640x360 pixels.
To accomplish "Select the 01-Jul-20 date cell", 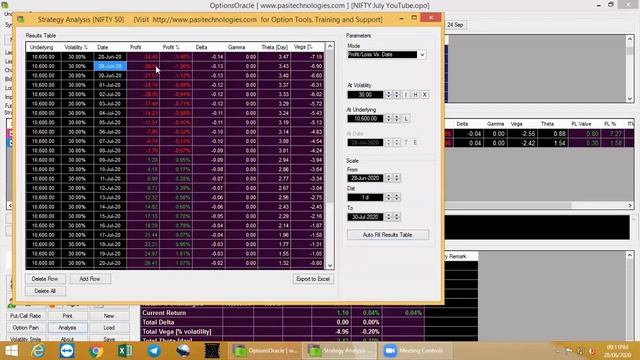I will pos(110,85).
